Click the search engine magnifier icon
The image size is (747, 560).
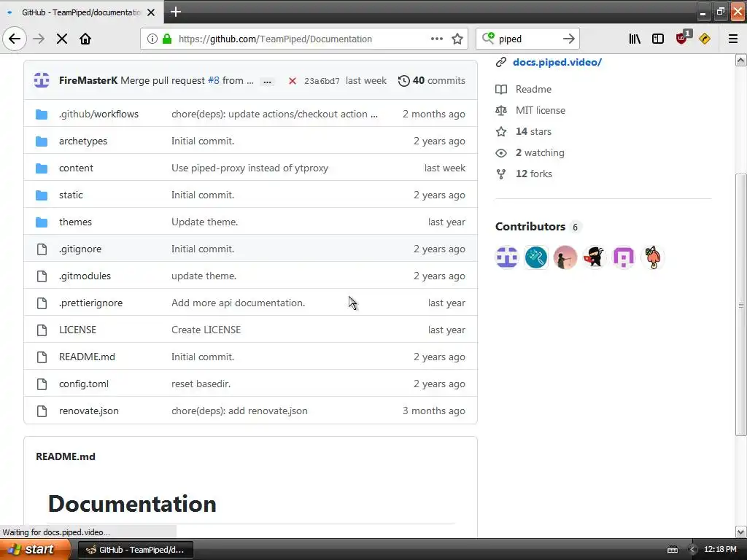488,38
